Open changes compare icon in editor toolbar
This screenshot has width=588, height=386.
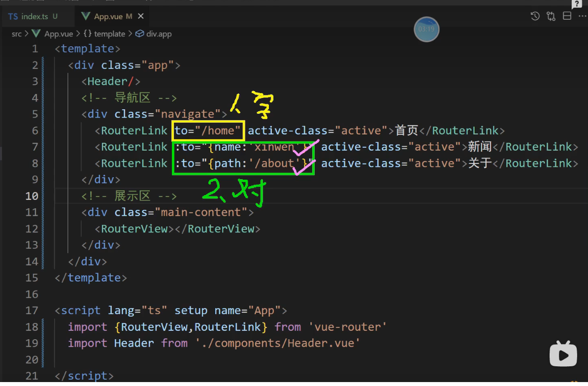click(x=551, y=16)
